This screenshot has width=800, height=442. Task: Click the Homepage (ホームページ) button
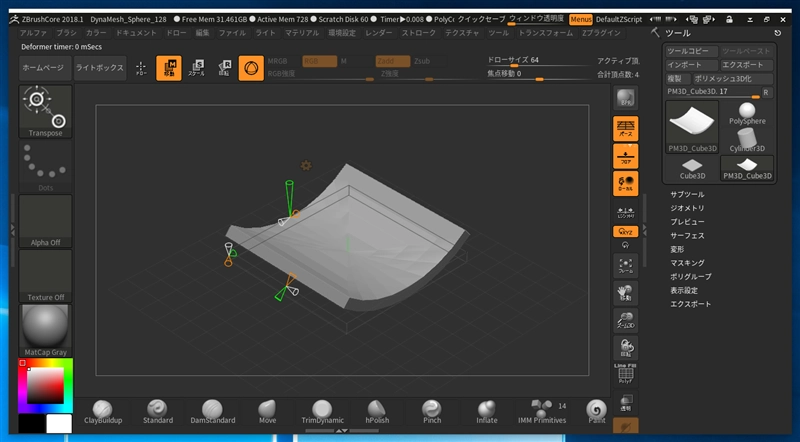pyautogui.click(x=45, y=68)
